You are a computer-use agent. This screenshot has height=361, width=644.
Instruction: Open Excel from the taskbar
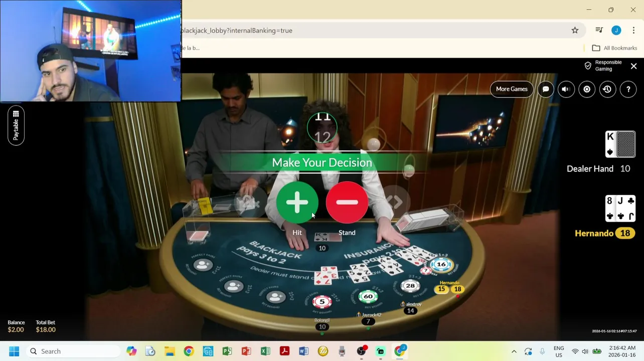click(265, 351)
